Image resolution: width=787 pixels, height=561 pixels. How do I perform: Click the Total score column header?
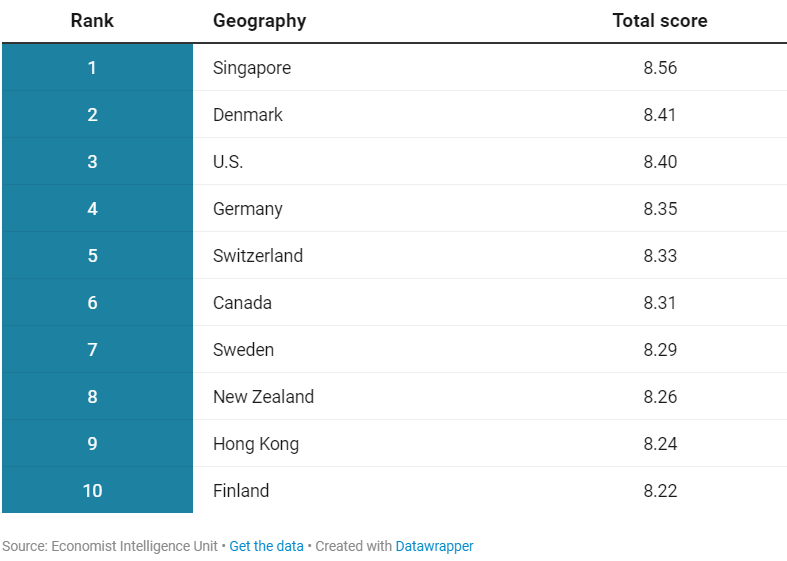pos(660,21)
